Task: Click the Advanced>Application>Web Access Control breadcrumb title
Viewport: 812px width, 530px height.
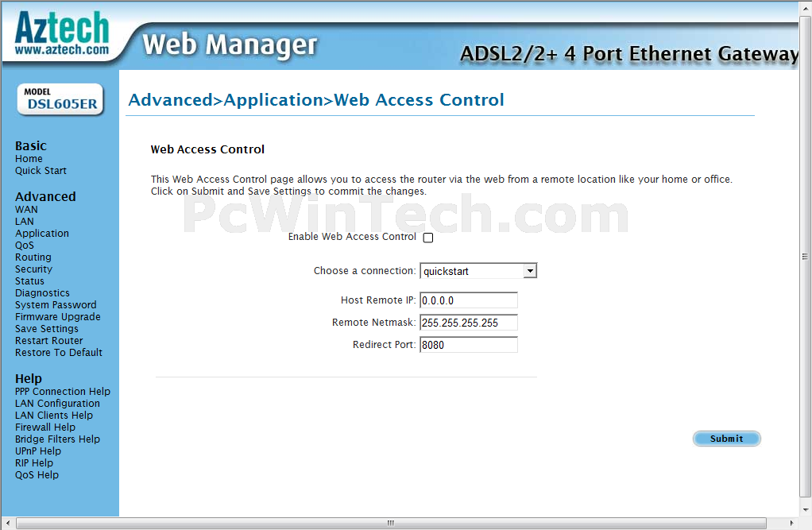Action: click(316, 99)
